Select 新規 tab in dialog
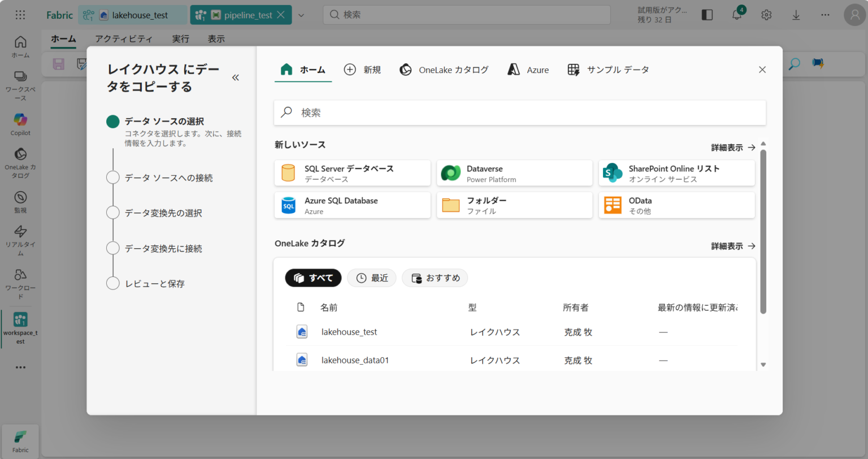Screen dimensions: 868x459 tap(362, 70)
